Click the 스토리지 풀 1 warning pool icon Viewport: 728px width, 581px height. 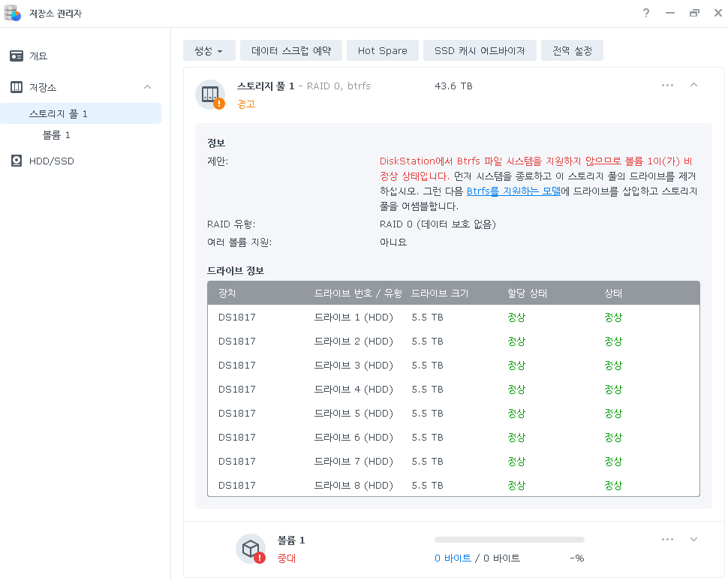point(210,95)
